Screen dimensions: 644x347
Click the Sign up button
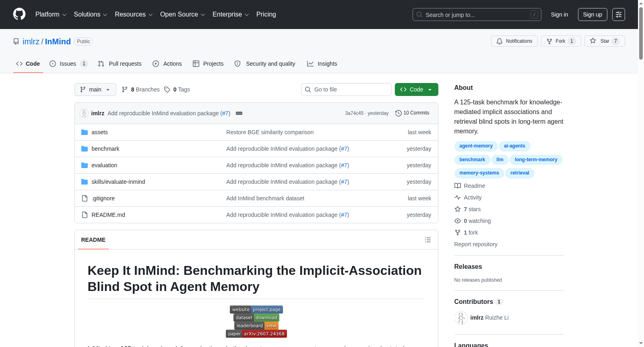[x=592, y=15]
